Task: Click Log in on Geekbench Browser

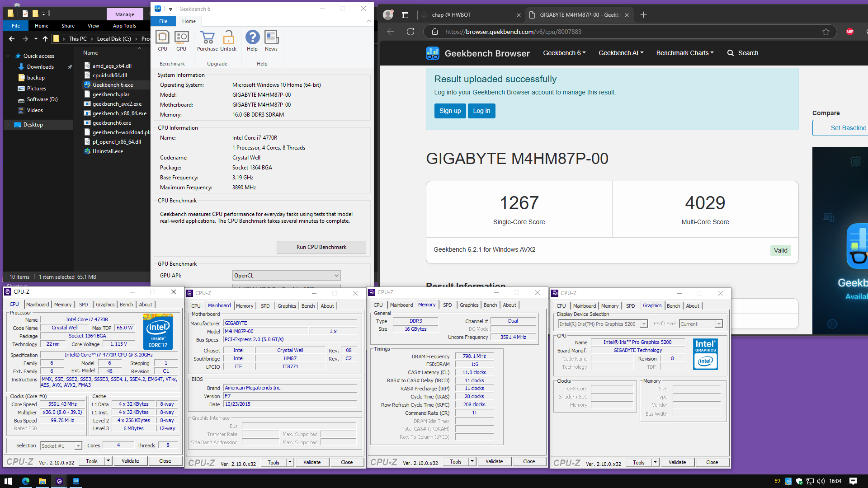Action: pyautogui.click(x=481, y=111)
